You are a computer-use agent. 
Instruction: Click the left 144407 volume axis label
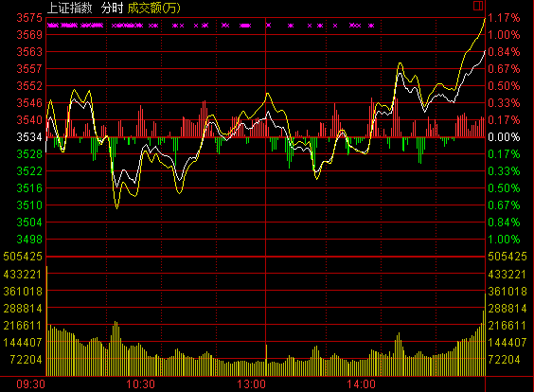tap(23, 342)
